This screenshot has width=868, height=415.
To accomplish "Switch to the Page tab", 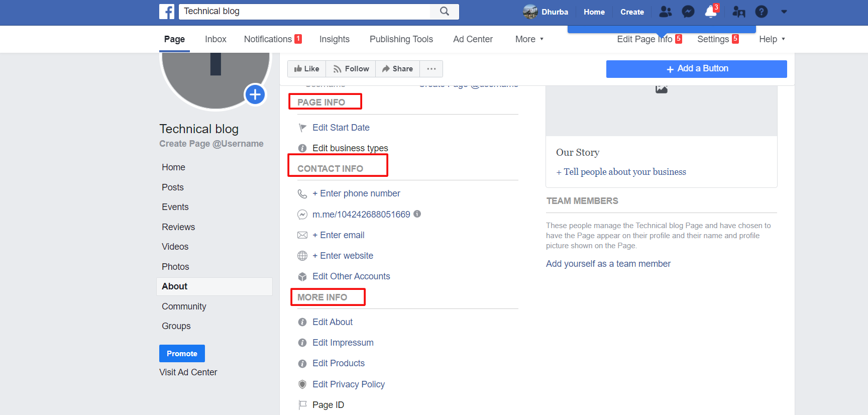I will (174, 39).
